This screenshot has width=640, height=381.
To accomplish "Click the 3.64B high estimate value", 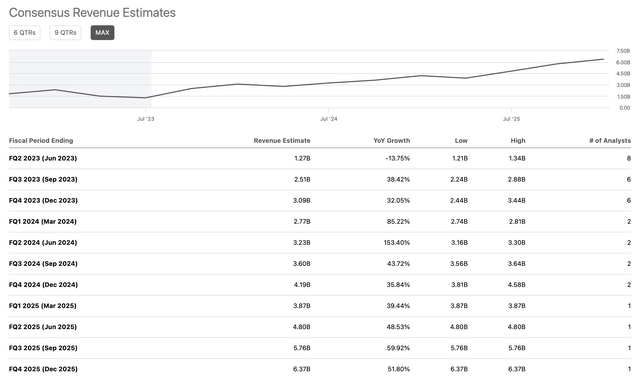I will [517, 264].
